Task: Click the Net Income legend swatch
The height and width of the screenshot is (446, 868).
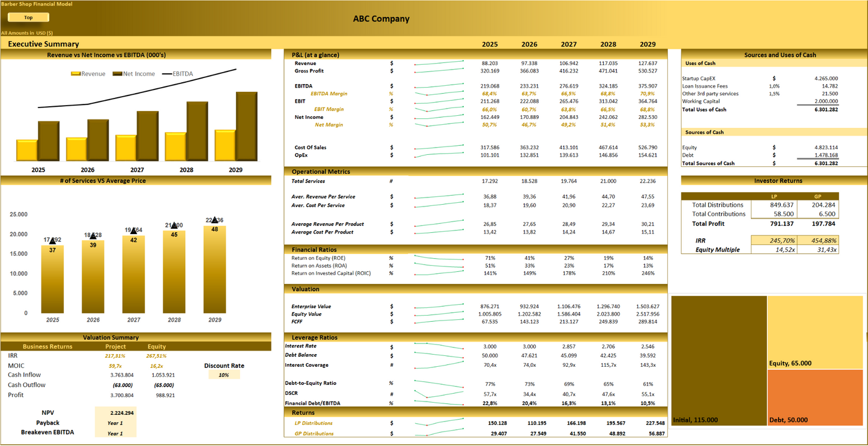Action: (x=117, y=74)
